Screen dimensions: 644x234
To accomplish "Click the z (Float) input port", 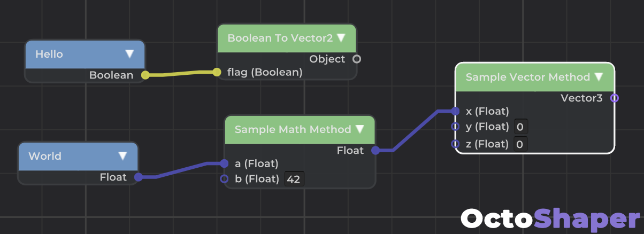I will [455, 144].
